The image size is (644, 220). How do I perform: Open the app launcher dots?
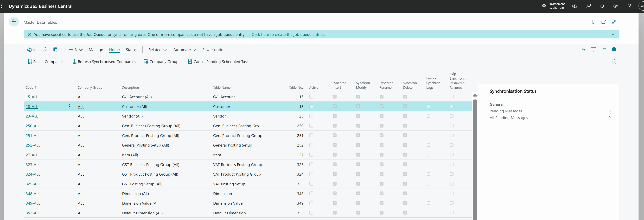(2, 6)
